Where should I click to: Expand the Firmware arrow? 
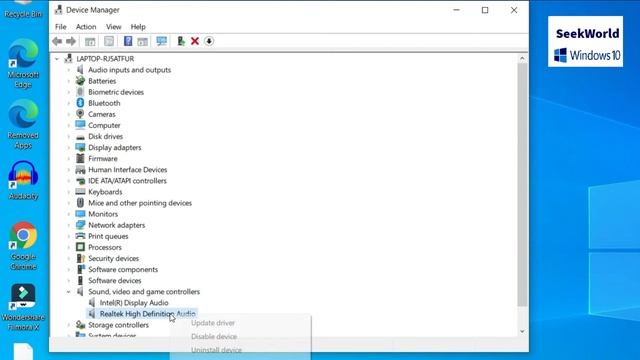click(69, 158)
